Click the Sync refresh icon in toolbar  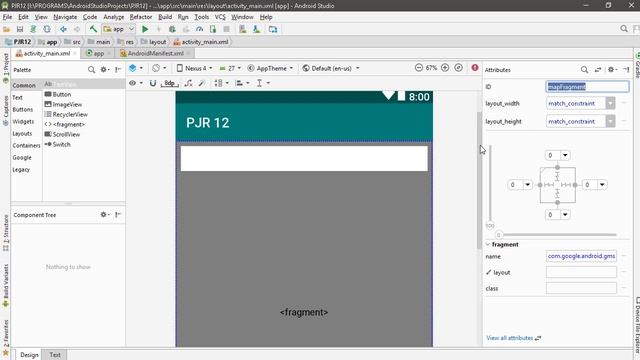point(47,29)
